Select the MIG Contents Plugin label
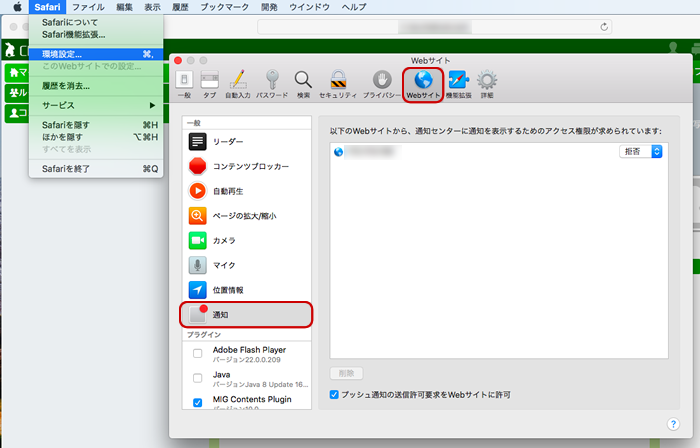Screen dimensions: 700x448 pos(252,399)
